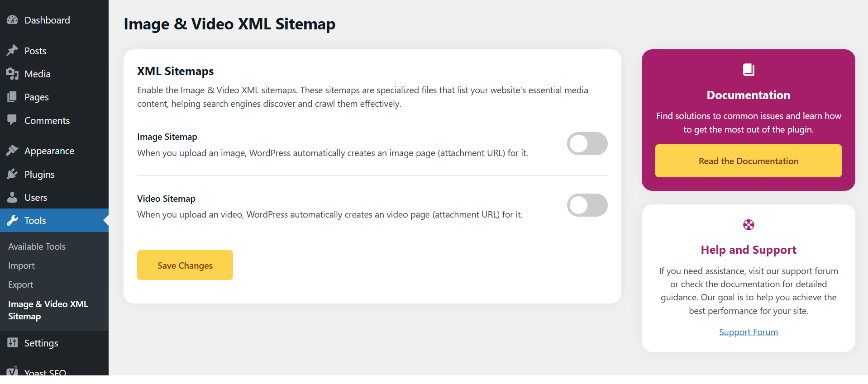
Task: Click the Save Changes button
Action: (185, 265)
